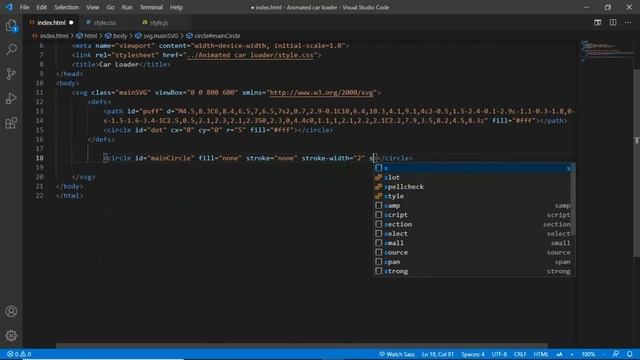Select 'script' from the autocomplete list
640x360 pixels.
coord(473,215)
